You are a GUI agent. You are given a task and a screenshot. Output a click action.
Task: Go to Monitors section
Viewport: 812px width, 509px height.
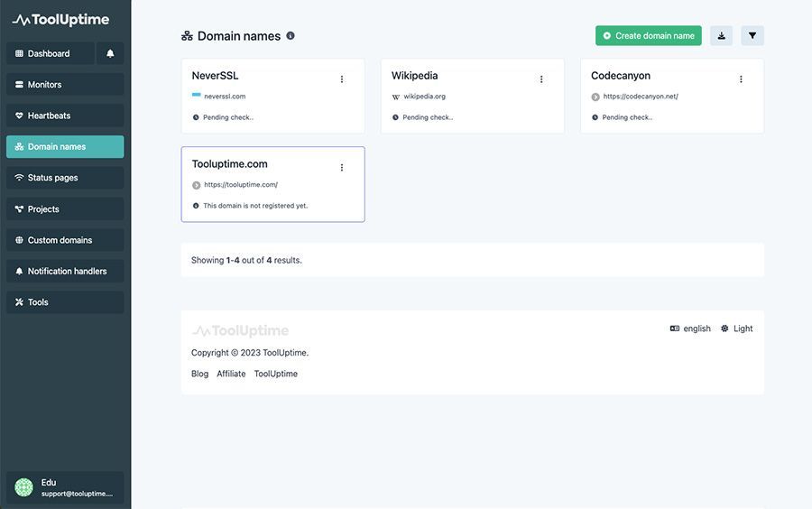pos(65,85)
